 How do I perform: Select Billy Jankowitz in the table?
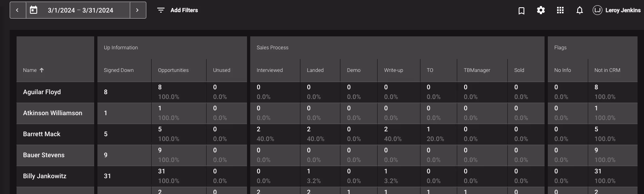[x=44, y=176]
